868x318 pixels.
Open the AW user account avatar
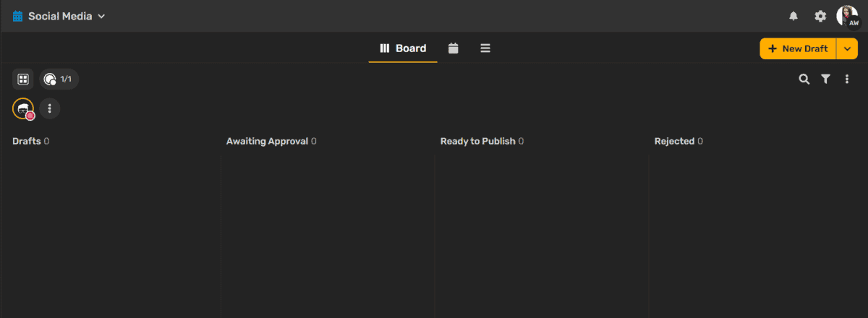pos(847,16)
